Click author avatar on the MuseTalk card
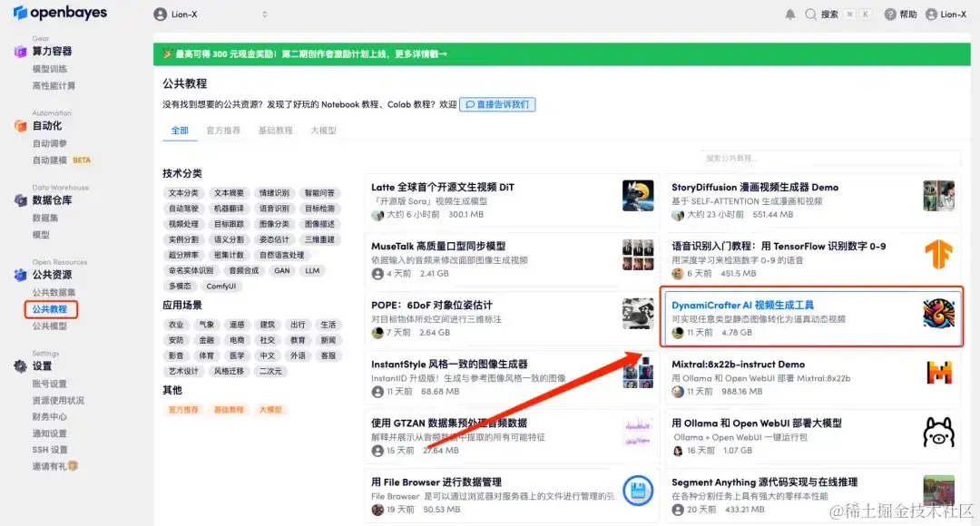This screenshot has width=980, height=526. [377, 274]
